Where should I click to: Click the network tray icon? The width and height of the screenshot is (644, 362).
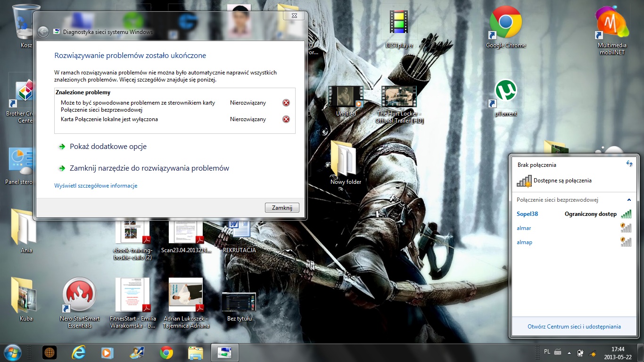593,353
